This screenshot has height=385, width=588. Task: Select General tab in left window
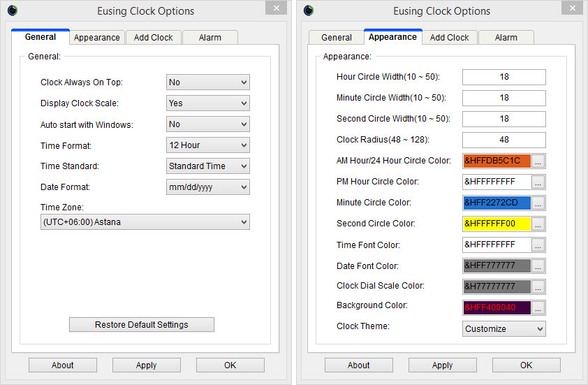(41, 37)
